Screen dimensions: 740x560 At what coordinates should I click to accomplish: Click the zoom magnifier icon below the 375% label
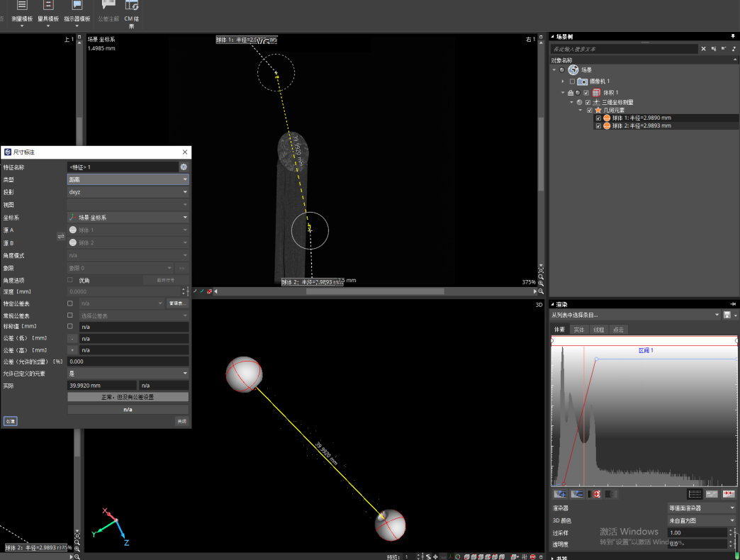541,291
